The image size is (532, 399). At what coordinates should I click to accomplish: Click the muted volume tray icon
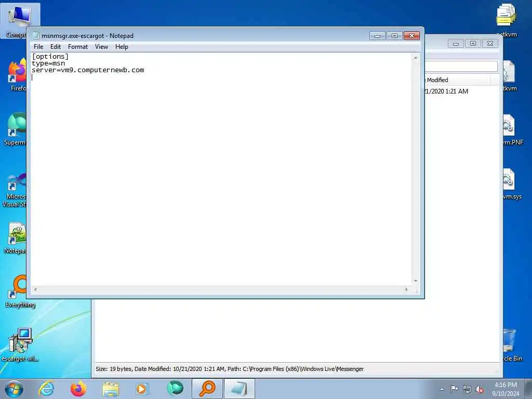click(480, 390)
